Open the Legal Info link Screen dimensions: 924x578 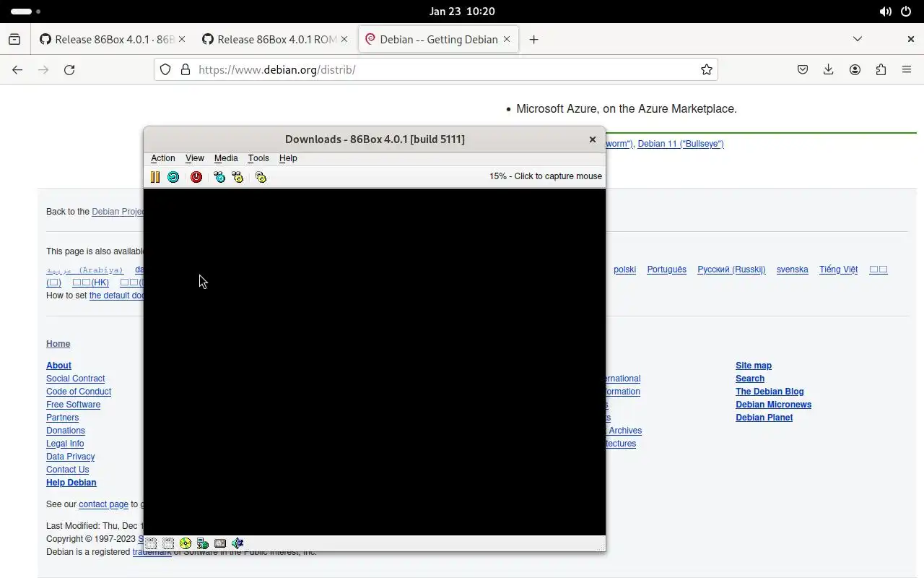click(x=65, y=444)
